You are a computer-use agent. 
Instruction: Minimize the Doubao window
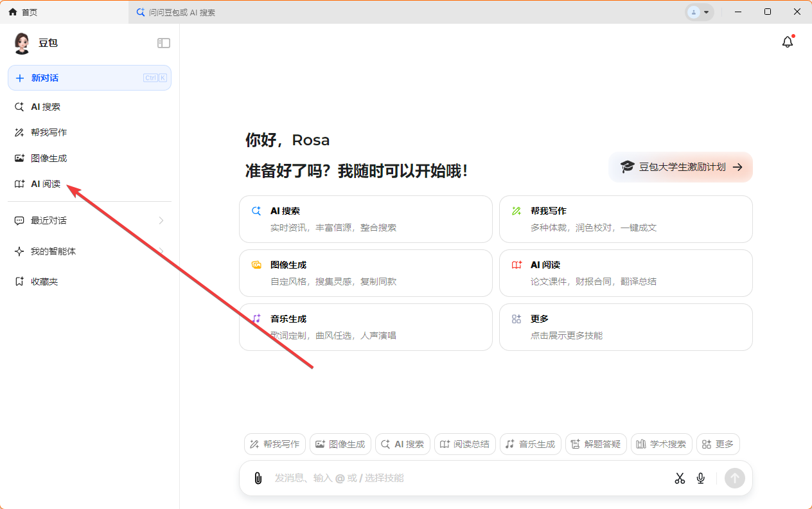coord(737,12)
